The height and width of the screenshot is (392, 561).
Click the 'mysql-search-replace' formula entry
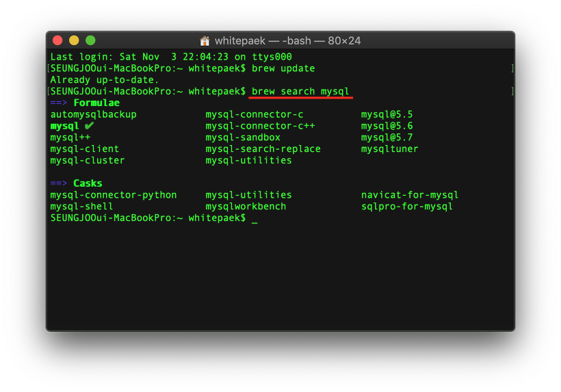coord(263,148)
